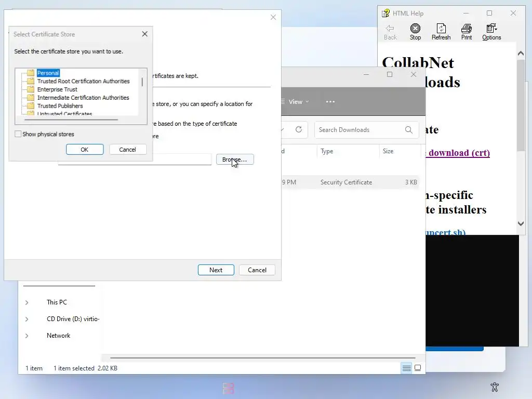The image size is (532, 399).
Task: Click the Refresh icon in HTML Help
Action: (x=441, y=28)
